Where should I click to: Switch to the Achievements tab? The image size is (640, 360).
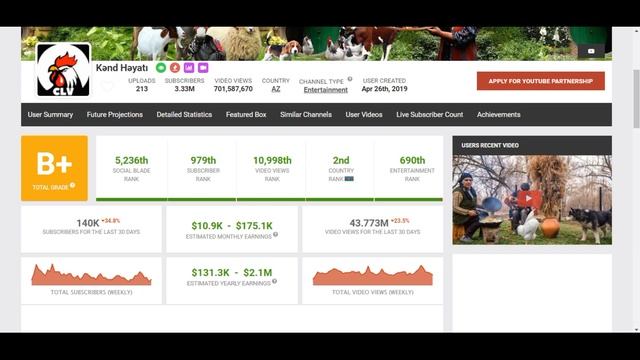click(x=498, y=115)
